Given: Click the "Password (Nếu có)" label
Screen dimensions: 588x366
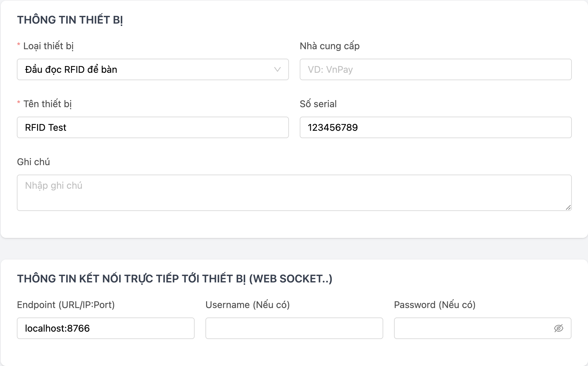Looking at the screenshot, I should click(434, 305).
